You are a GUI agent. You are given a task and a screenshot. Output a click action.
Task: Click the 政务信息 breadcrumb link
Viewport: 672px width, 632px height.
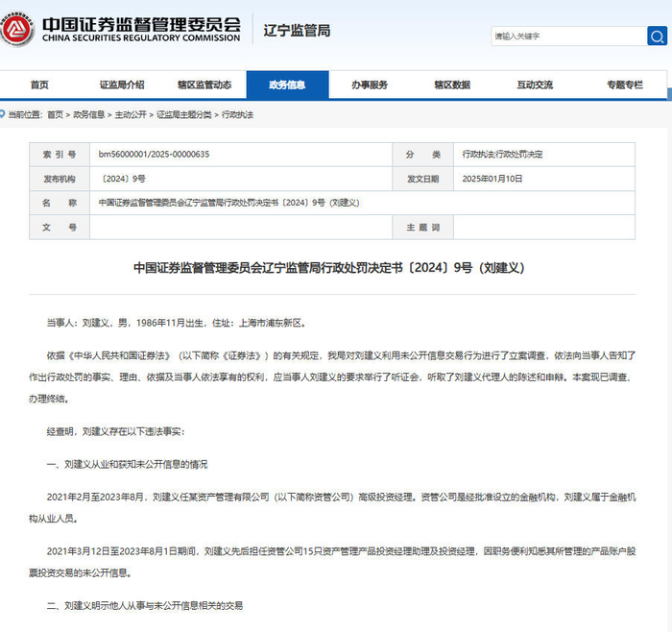tap(88, 114)
